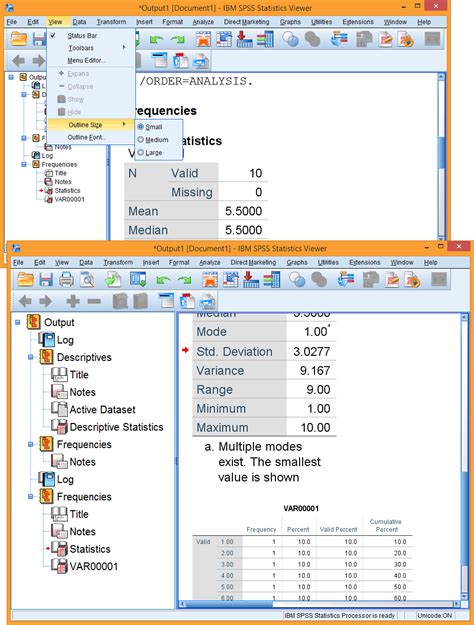Image resolution: width=474 pixels, height=625 pixels.
Task: Click Unicode:ON status bar entry
Action: click(x=435, y=615)
